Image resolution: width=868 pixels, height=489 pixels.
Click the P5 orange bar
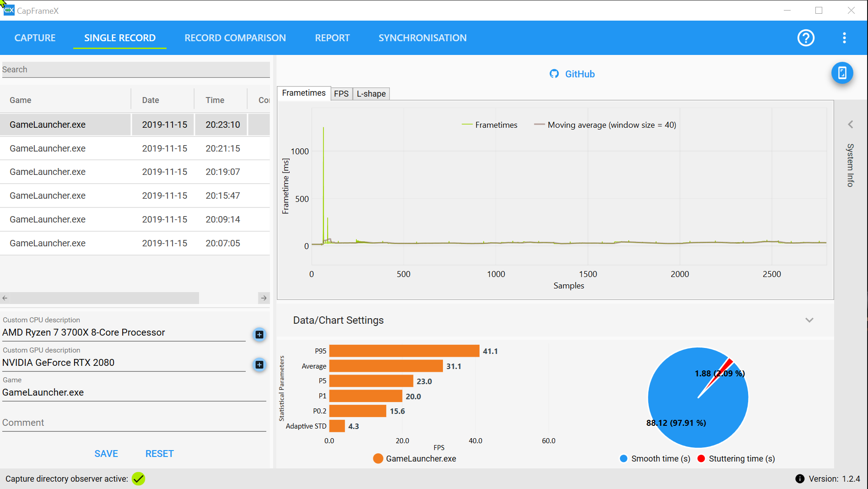click(372, 381)
